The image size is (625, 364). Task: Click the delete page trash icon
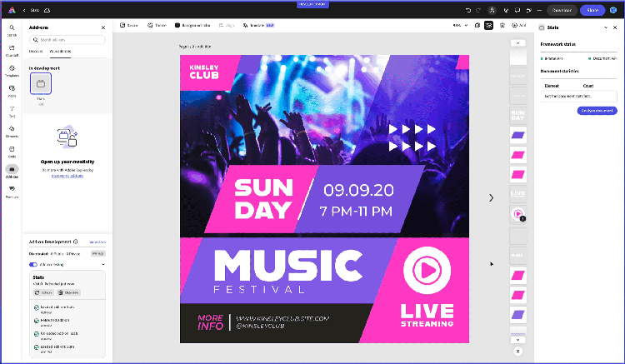(x=500, y=25)
